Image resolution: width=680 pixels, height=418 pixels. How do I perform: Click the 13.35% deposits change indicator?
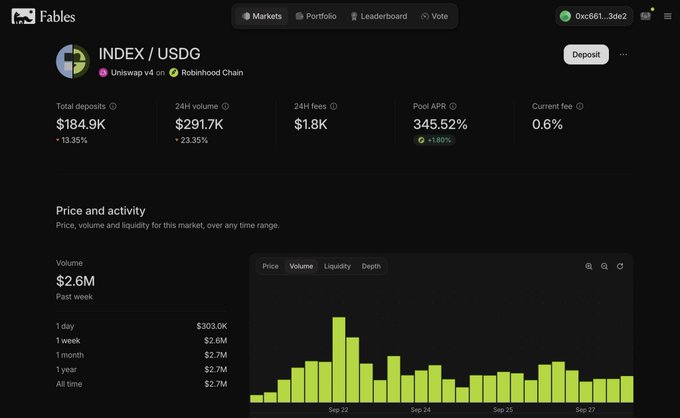pyautogui.click(x=72, y=140)
